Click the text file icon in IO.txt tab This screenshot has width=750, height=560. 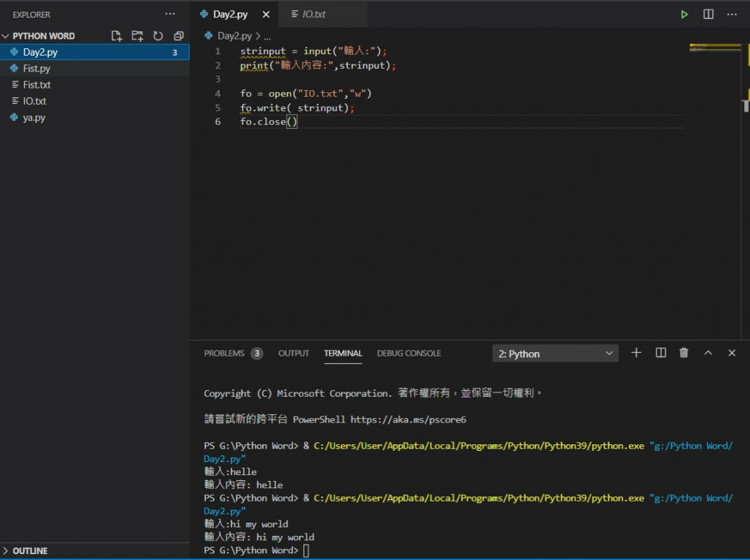294,15
